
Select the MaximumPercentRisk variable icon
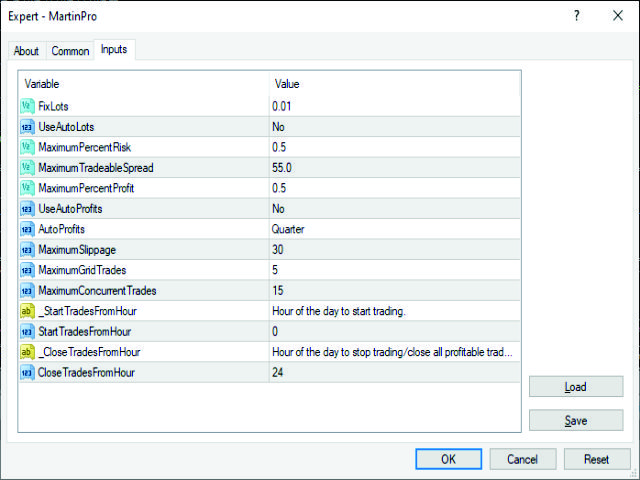(x=27, y=147)
